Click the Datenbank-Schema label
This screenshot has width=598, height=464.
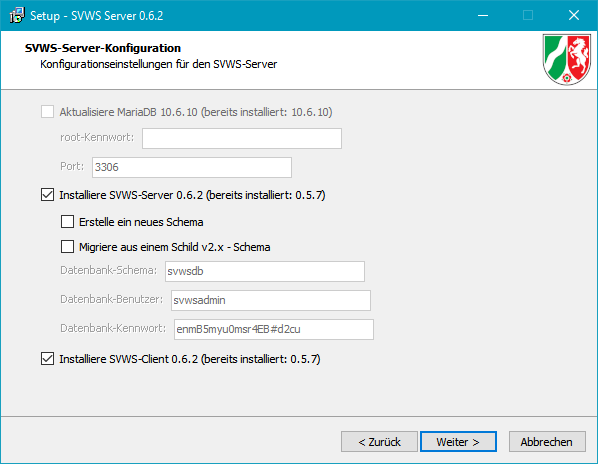pos(109,270)
